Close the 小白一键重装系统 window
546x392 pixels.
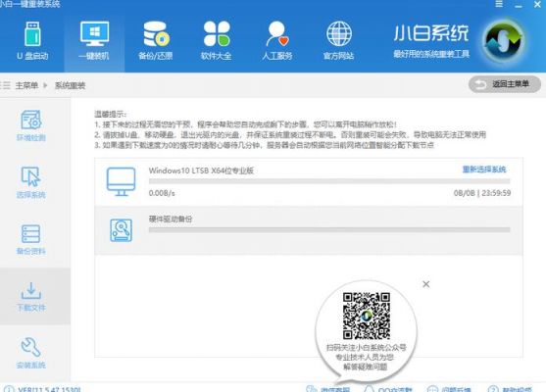tap(537, 5)
